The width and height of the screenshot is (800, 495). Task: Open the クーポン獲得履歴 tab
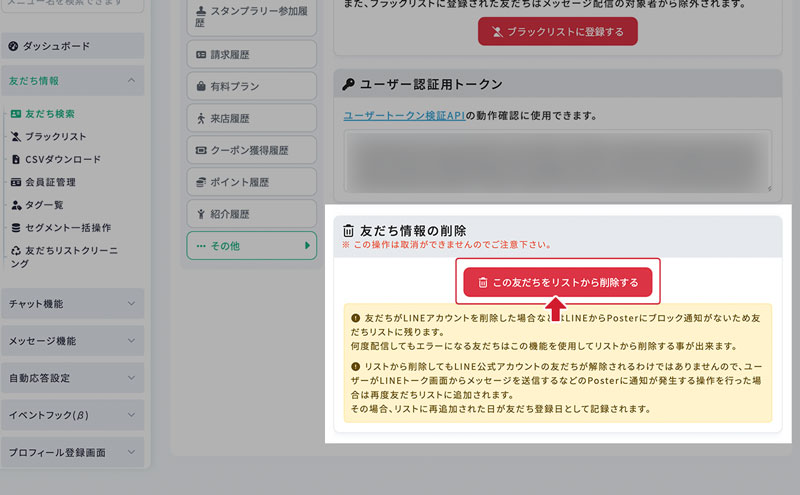tap(251, 150)
